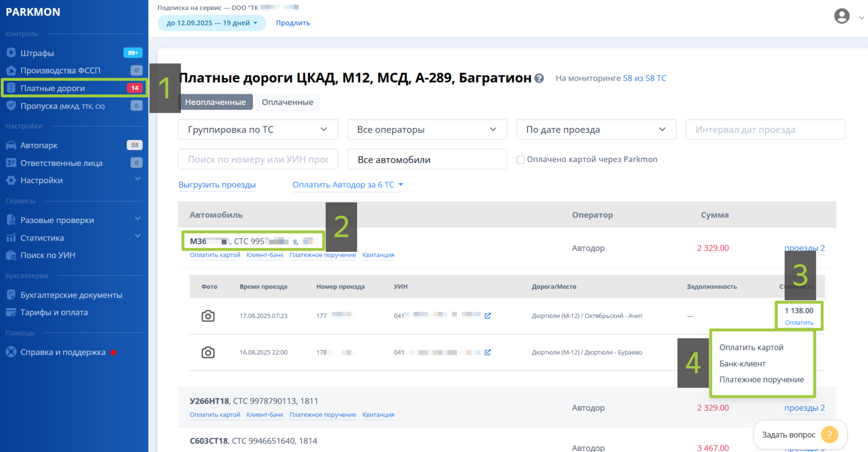Screen dimensions: 868x452
Task: Click Платежное поручение under the М36 vehicle
Action: 323,255
